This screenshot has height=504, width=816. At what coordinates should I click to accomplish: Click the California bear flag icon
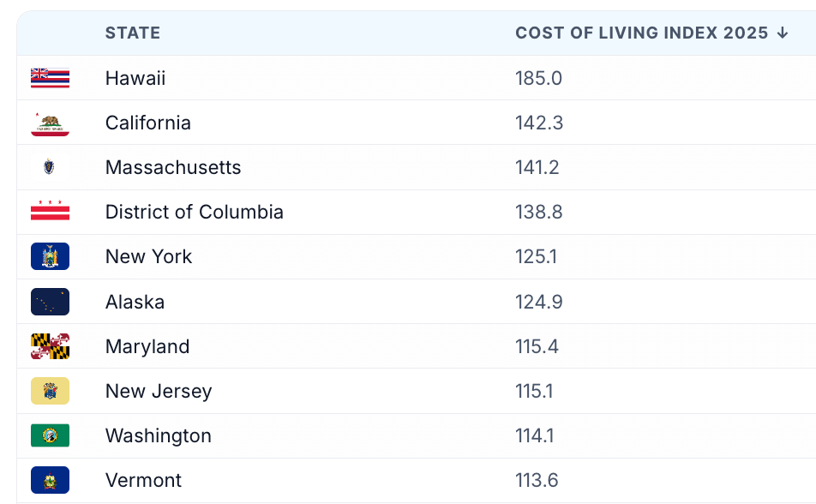(50, 123)
